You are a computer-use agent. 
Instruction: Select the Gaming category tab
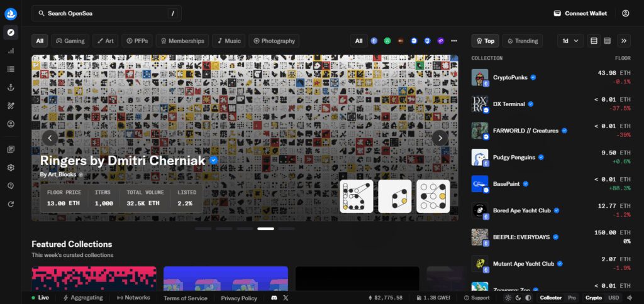coord(70,41)
